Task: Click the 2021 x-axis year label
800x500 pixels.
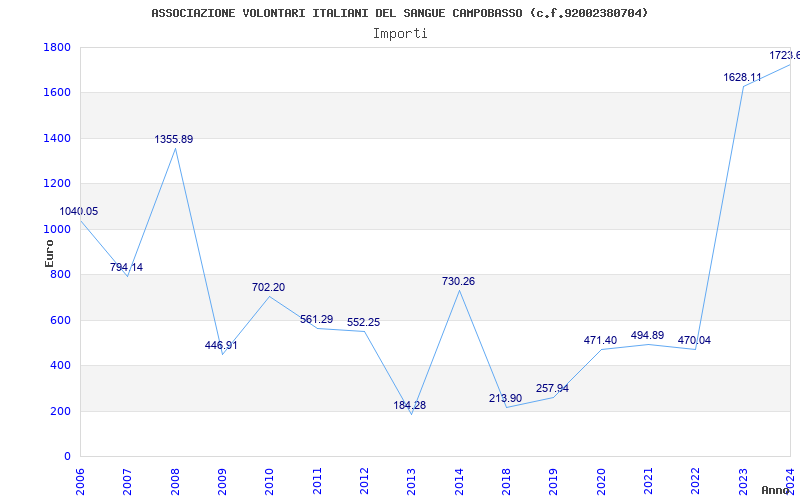Action: click(648, 481)
